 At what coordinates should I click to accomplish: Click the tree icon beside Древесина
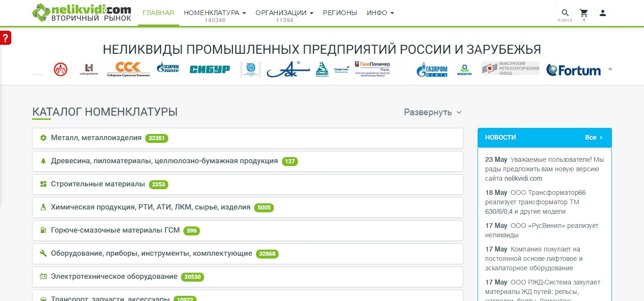[43, 161]
